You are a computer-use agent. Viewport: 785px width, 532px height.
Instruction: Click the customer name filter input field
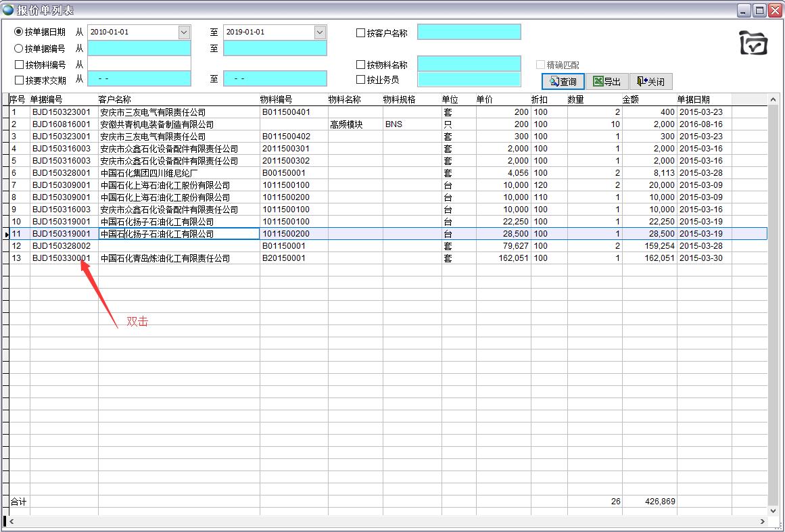pyautogui.click(x=469, y=32)
